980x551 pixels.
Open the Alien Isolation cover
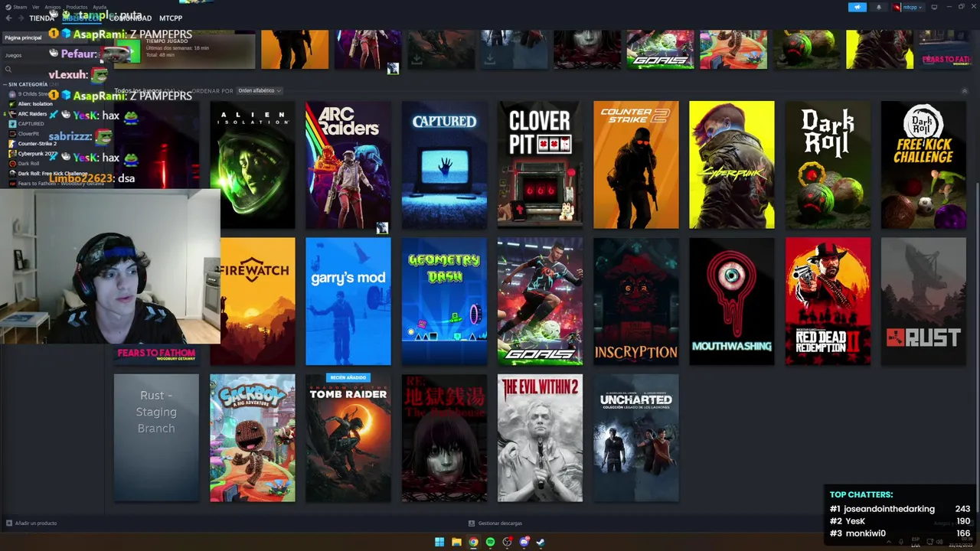point(253,165)
